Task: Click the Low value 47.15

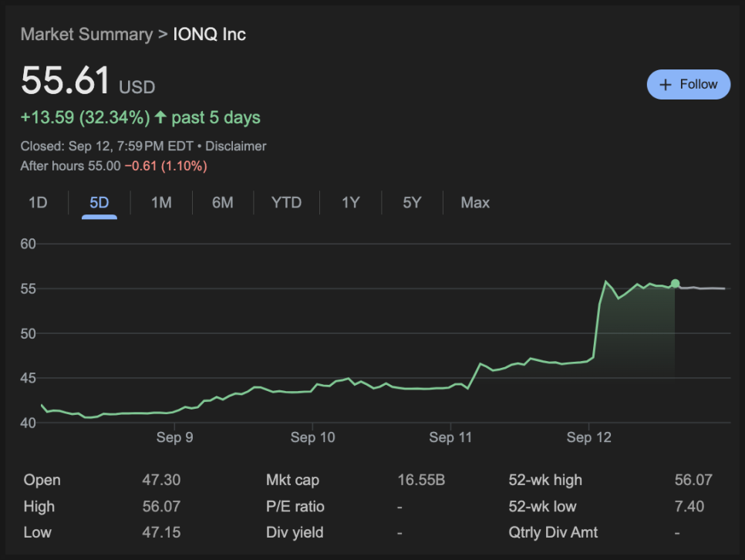Action: 161,532
